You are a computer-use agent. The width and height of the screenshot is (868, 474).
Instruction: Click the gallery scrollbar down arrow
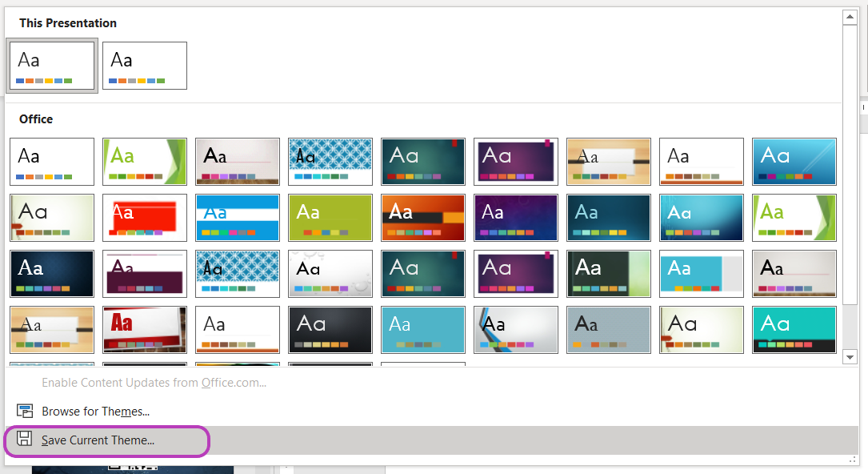850,357
